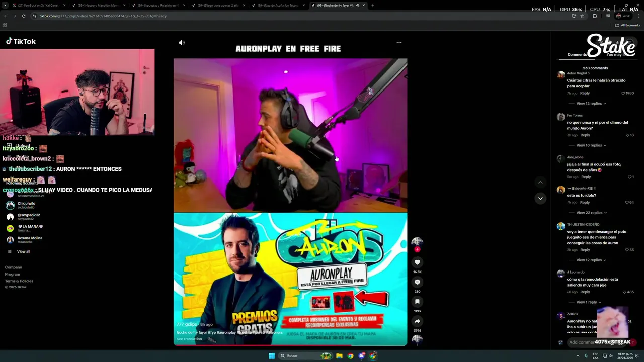Like J Leonardo's comment with 483 likes

624,292
